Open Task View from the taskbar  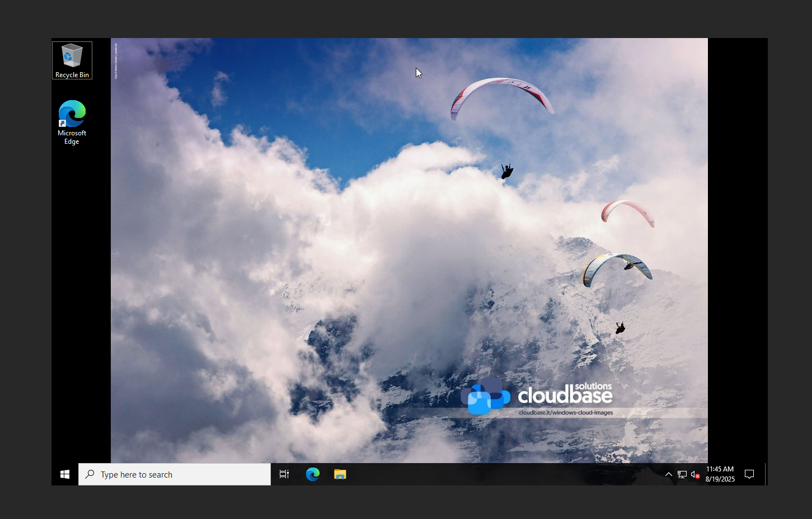click(x=284, y=474)
